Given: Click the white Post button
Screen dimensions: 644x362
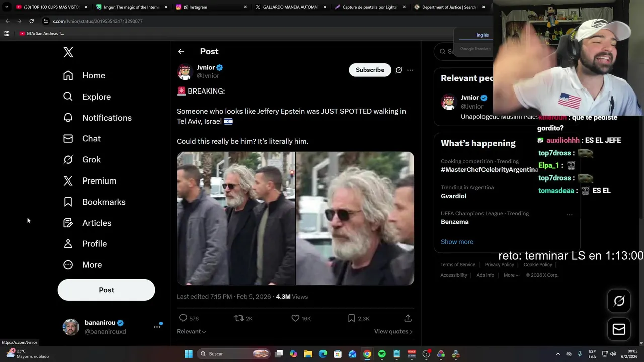Looking at the screenshot, I should [x=106, y=290].
